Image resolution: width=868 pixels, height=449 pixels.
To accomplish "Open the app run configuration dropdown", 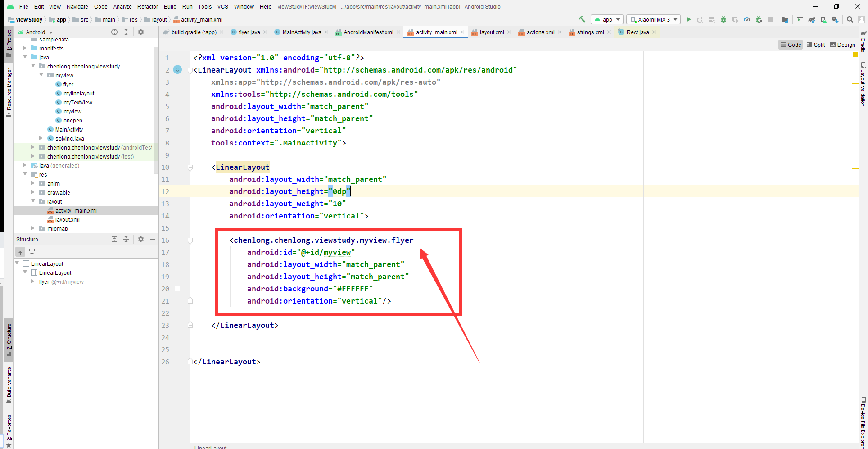I will [x=607, y=19].
